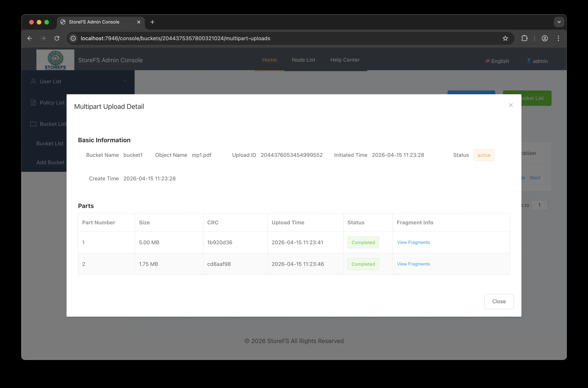Open the Add Bucket submenu item
The height and width of the screenshot is (388, 588).
pos(50,162)
